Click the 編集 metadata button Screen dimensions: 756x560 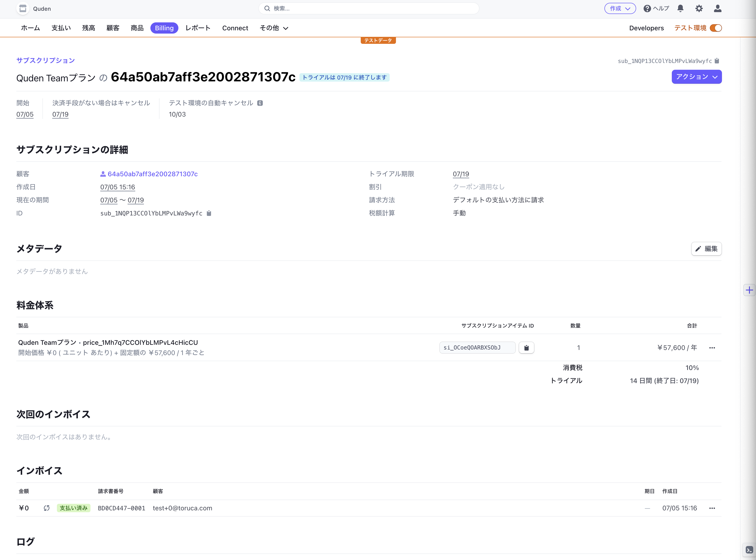tap(706, 249)
